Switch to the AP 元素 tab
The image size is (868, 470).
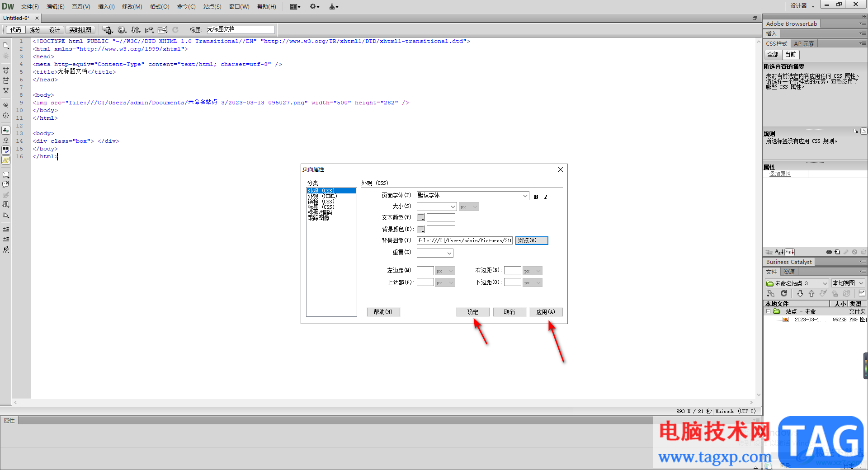[x=804, y=43]
